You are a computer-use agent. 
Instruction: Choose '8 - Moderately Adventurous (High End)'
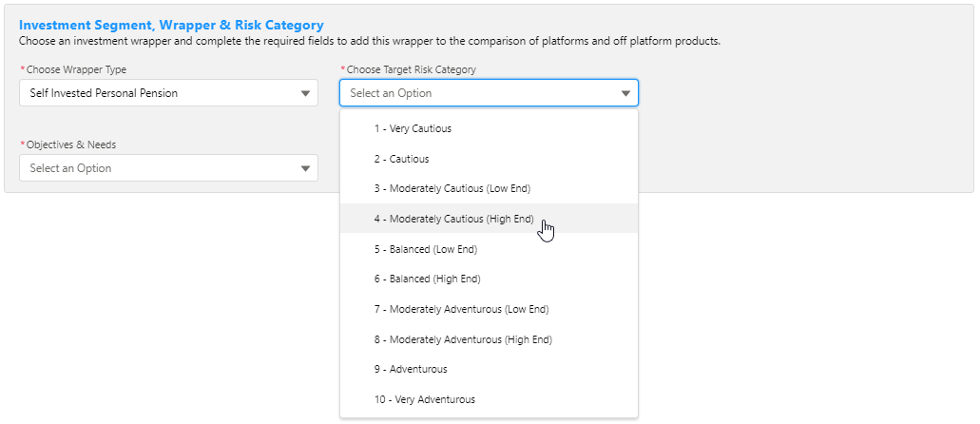pos(463,339)
